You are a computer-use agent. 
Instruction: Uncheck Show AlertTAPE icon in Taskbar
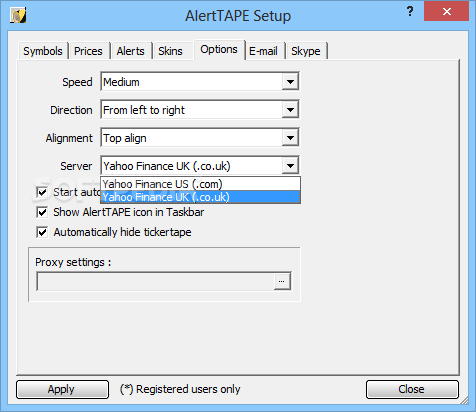tap(42, 212)
